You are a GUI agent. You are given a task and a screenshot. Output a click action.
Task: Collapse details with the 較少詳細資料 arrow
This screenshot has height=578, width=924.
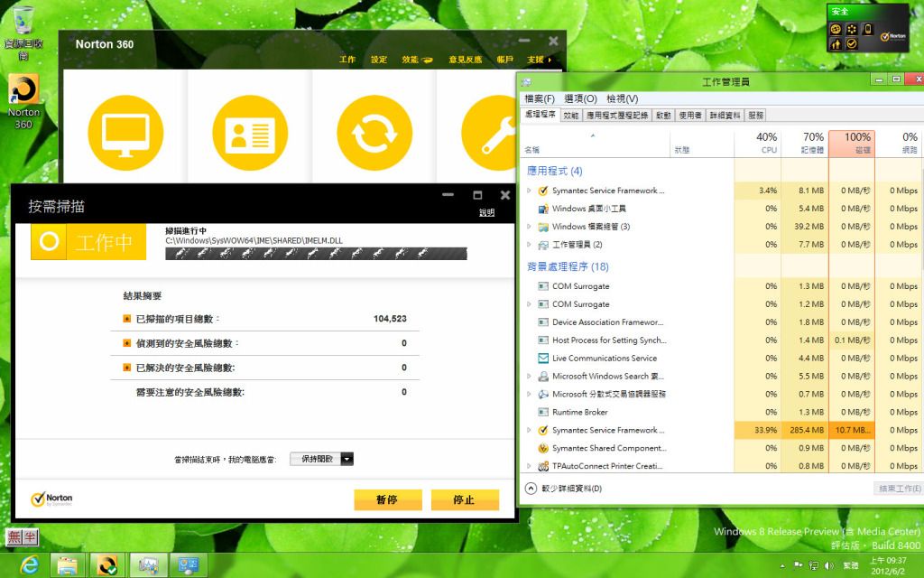(531, 489)
